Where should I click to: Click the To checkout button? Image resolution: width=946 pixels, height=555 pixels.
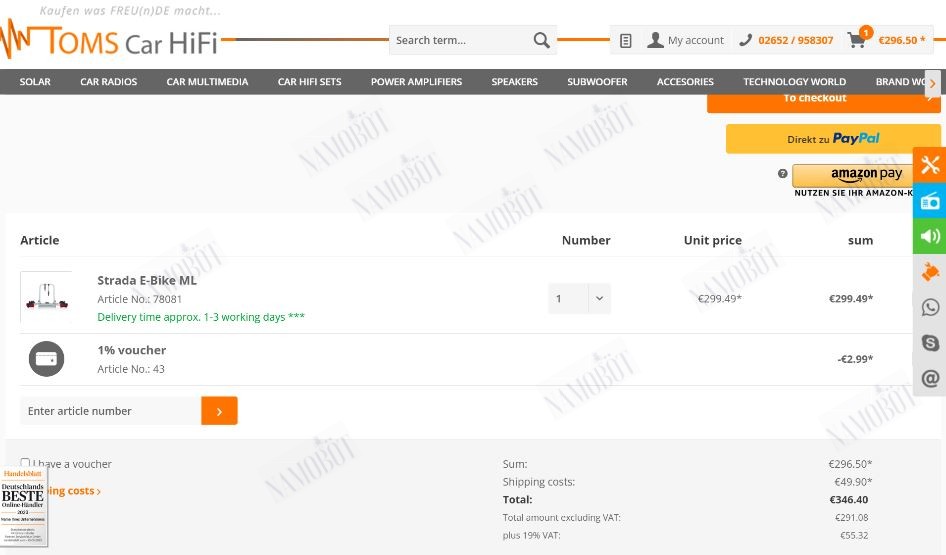pyautogui.click(x=824, y=103)
